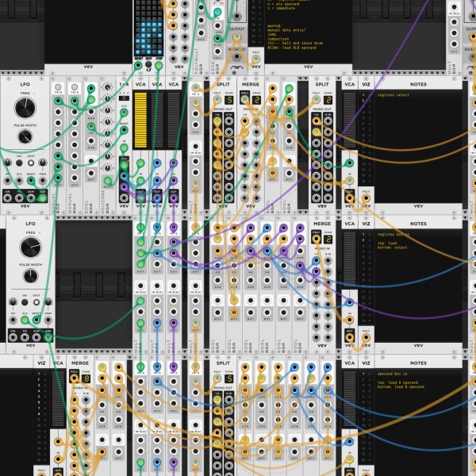476x476 pixels.
Task: Click the INVERTED jack on the EDGE module
Action: pyautogui.click(x=236, y=57)
